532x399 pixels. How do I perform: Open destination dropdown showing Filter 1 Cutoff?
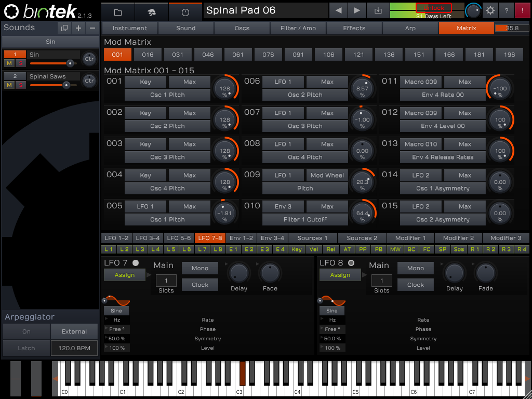coord(305,220)
